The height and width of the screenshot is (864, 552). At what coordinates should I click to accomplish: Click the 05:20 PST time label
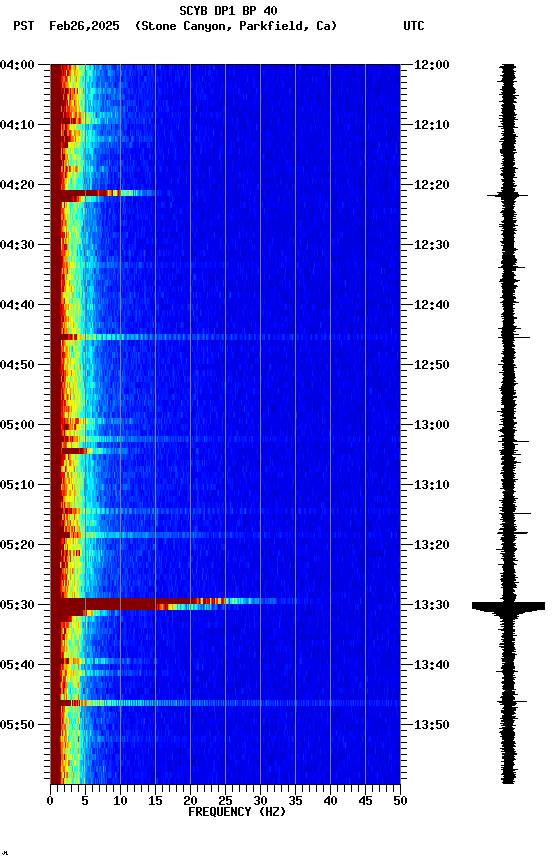click(17, 546)
